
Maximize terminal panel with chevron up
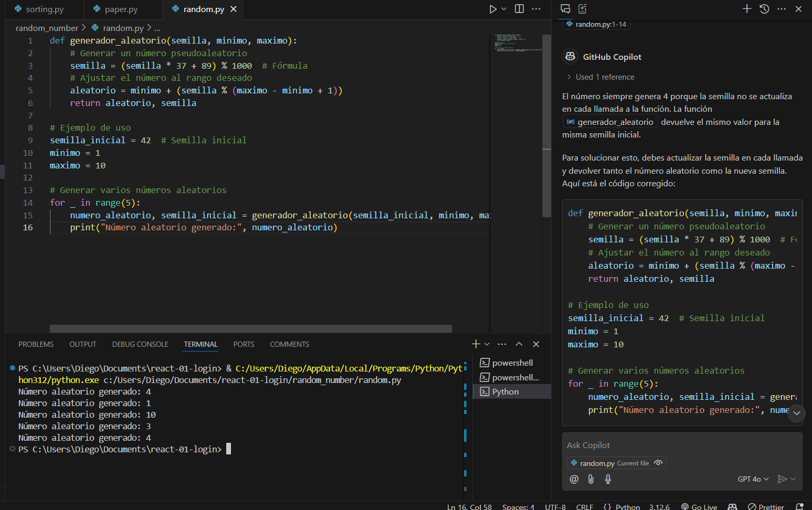click(519, 344)
